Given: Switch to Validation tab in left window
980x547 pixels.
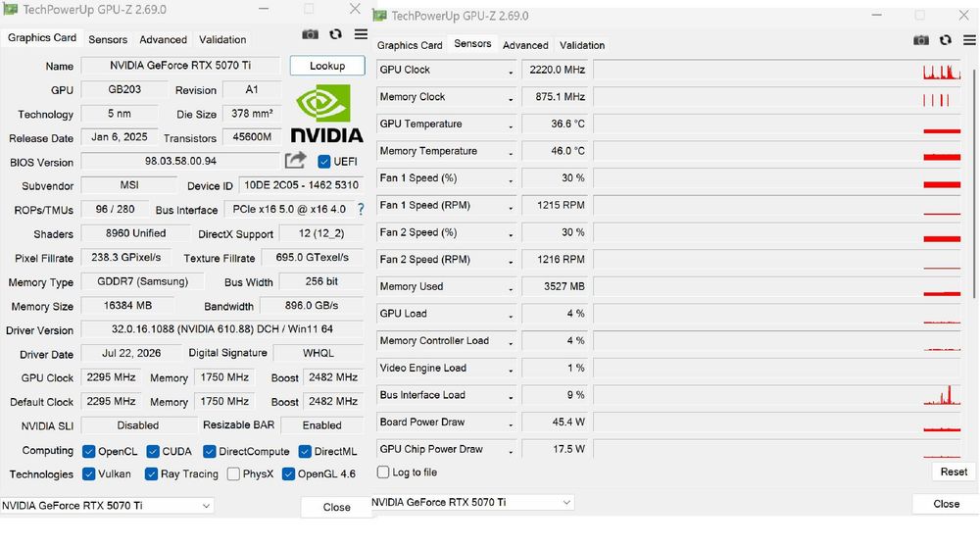Looking at the screenshot, I should pos(222,39).
